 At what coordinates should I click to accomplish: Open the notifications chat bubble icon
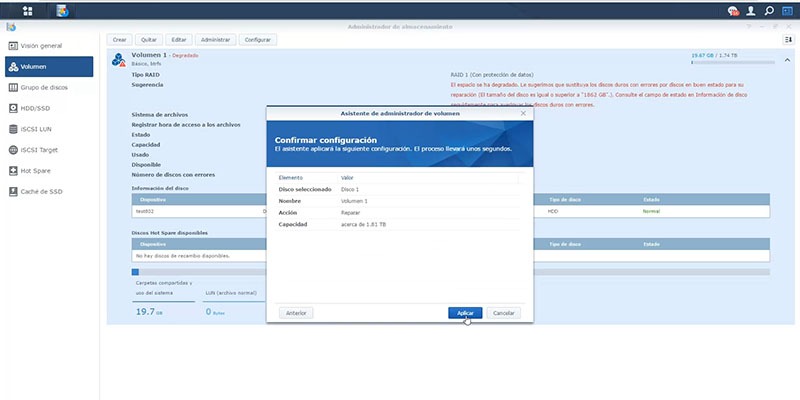pos(733,11)
